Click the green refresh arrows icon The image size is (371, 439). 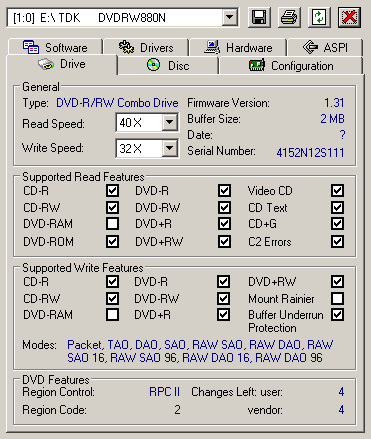tap(319, 17)
